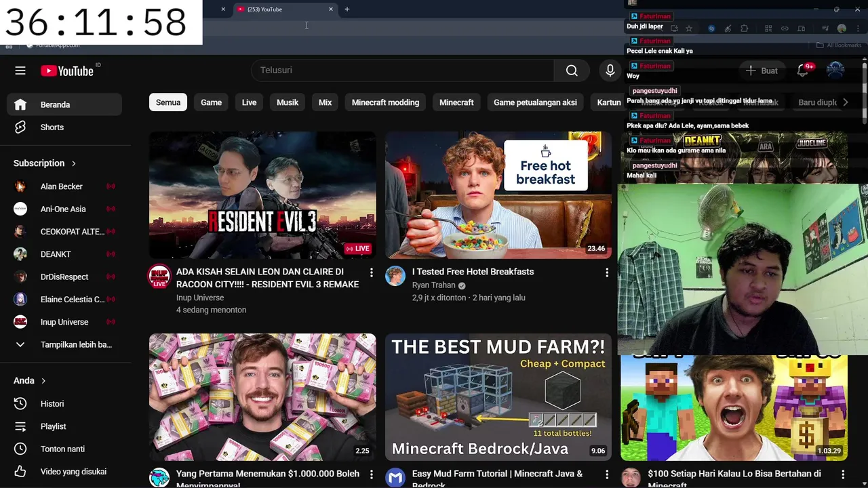
Task: Open the notifications bell
Action: 804,70
